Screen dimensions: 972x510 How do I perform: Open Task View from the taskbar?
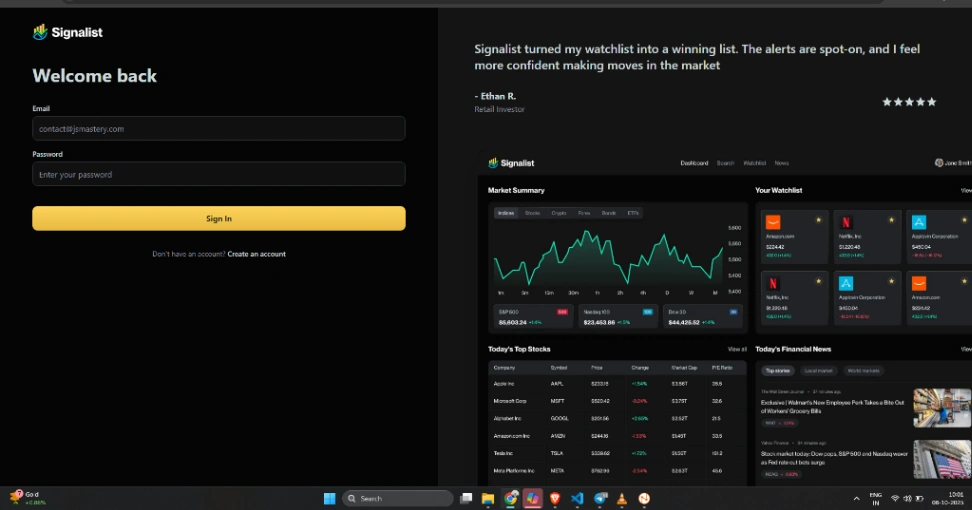point(466,498)
